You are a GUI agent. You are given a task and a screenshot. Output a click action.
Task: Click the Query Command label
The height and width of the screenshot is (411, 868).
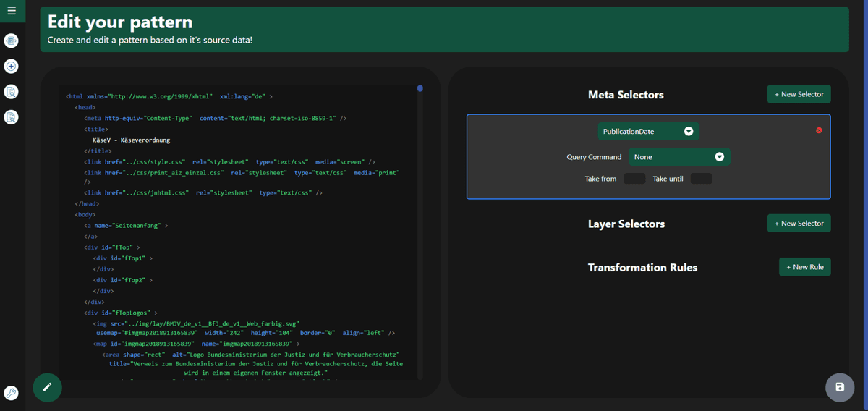(594, 157)
